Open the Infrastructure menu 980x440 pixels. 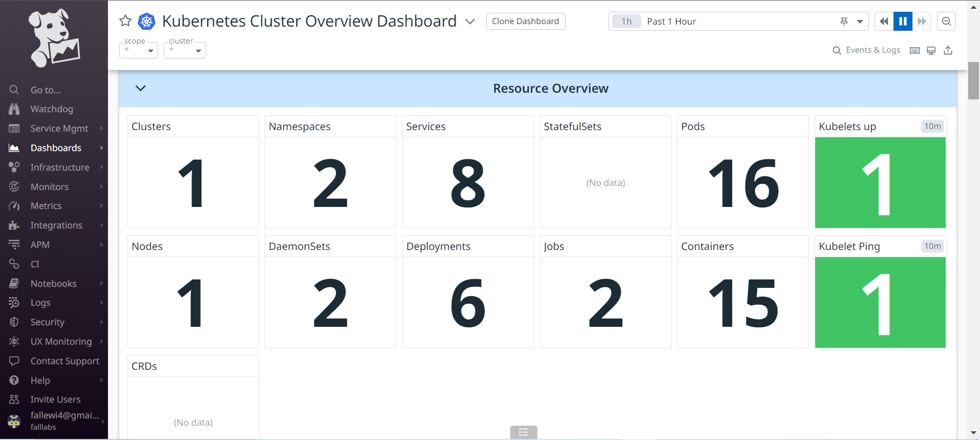pyautogui.click(x=59, y=167)
